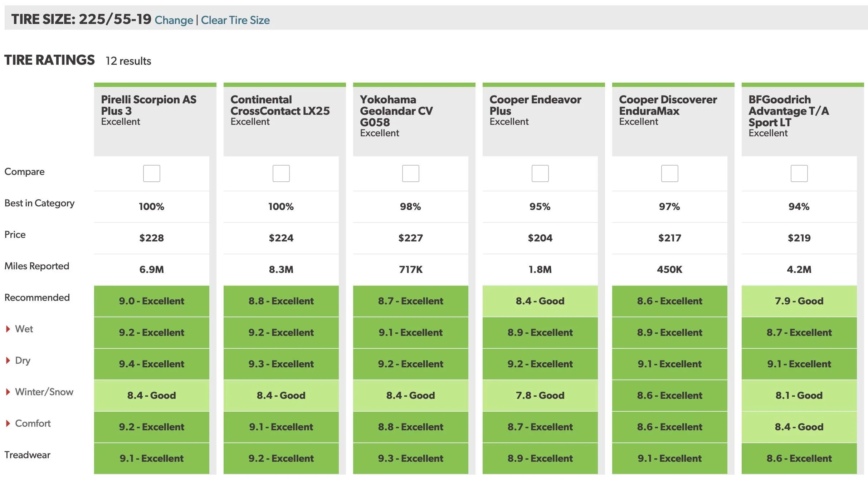Click the $228 price for Pirelli
Viewport: 868px width, 480px height.
[x=152, y=238]
